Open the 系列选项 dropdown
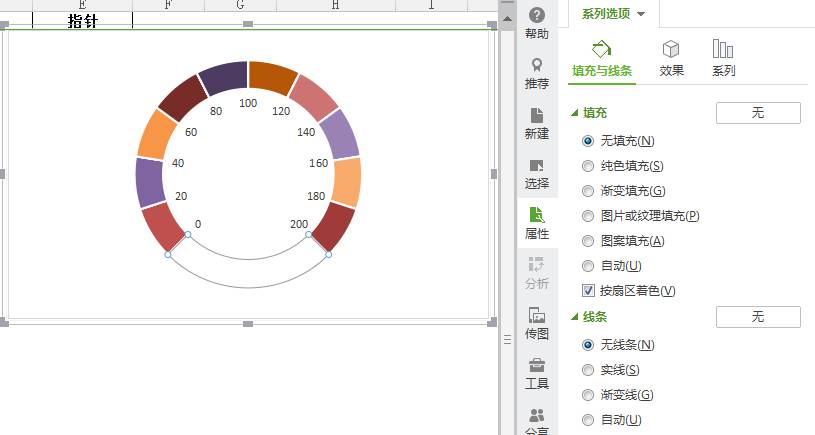 point(613,14)
